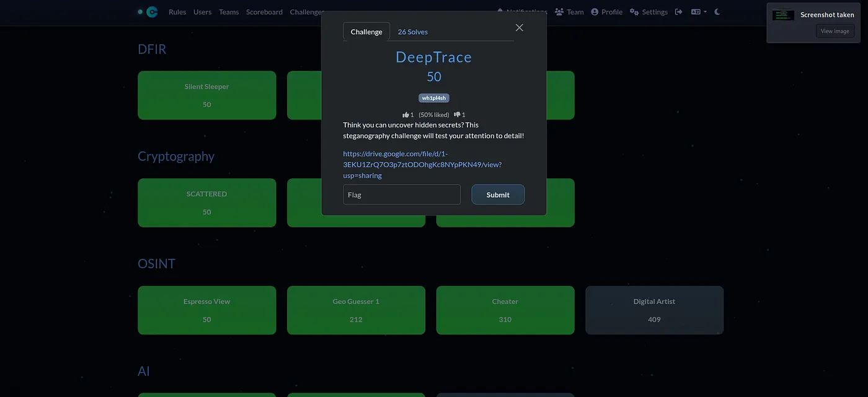This screenshot has width=868, height=397.
Task: Open the Espresso View challenge
Action: click(207, 310)
